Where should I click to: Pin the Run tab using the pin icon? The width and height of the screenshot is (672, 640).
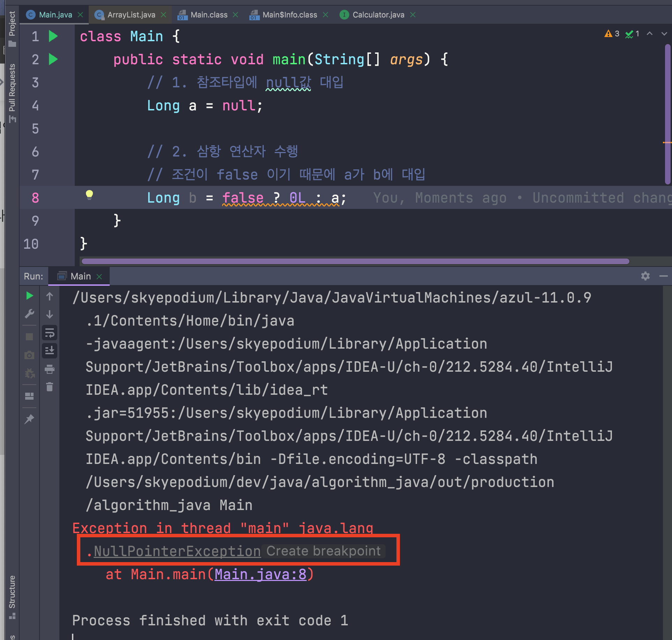pyautogui.click(x=30, y=419)
